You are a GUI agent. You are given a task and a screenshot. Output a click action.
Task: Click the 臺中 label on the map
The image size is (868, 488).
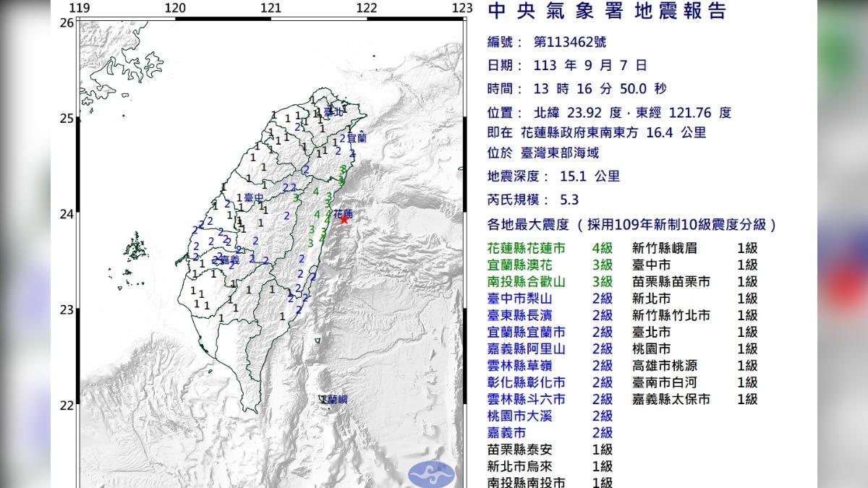[254, 197]
